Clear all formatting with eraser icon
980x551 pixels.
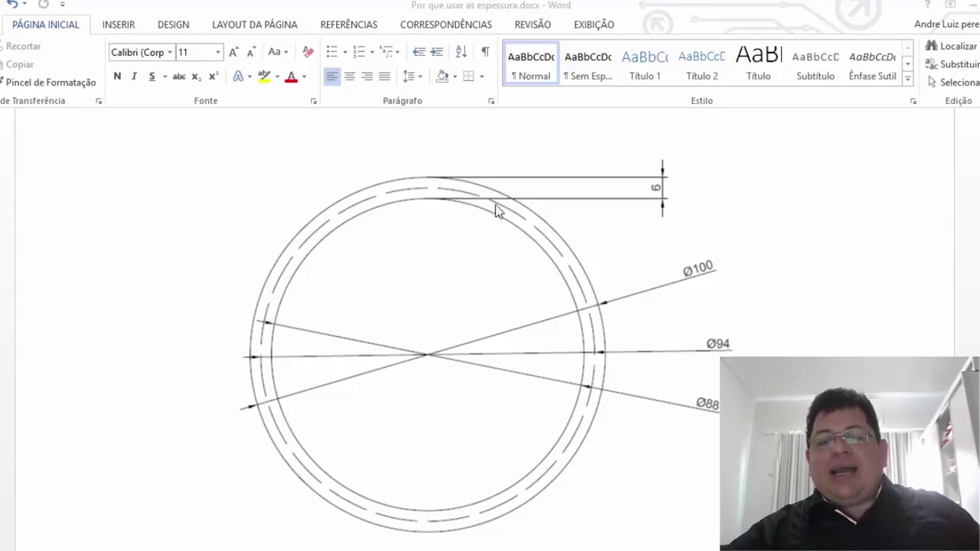[x=308, y=52]
